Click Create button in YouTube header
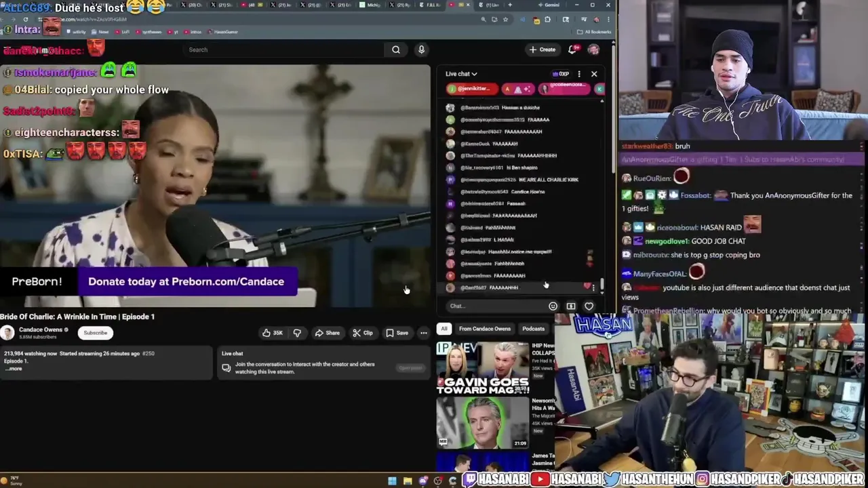This screenshot has width=868, height=488. point(542,49)
